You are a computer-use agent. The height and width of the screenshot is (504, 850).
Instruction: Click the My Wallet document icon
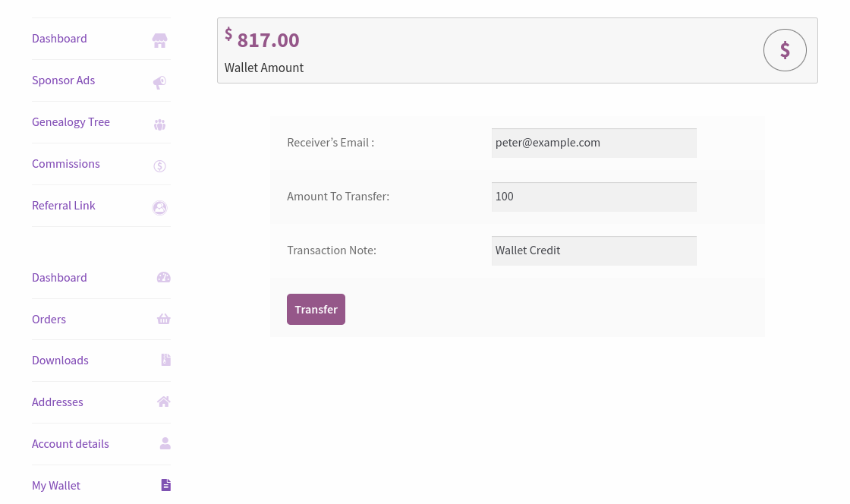pos(165,485)
